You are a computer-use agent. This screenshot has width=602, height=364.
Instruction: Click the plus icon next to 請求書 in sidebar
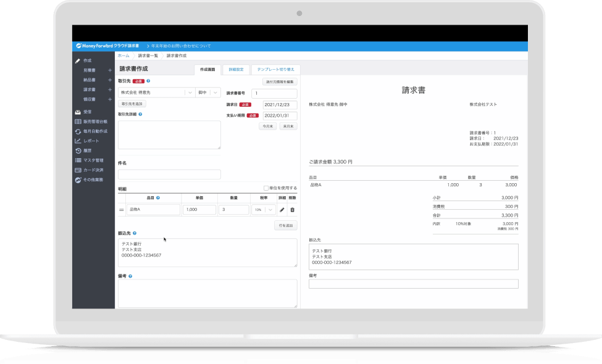(x=110, y=89)
